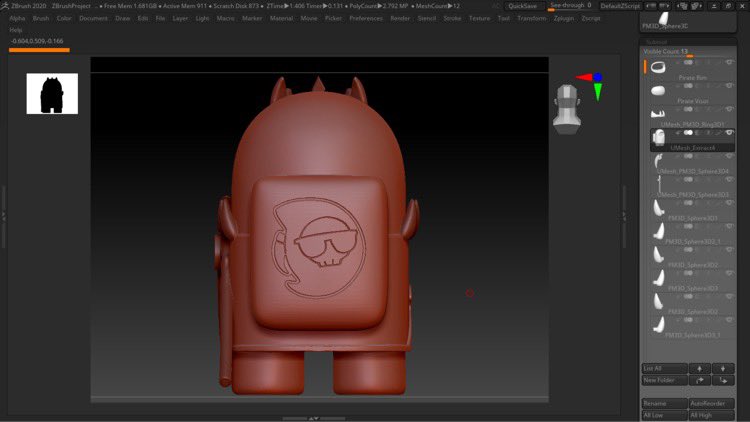Screen dimensions: 750x422
Task: Click the QuickSave button
Action: point(522,6)
